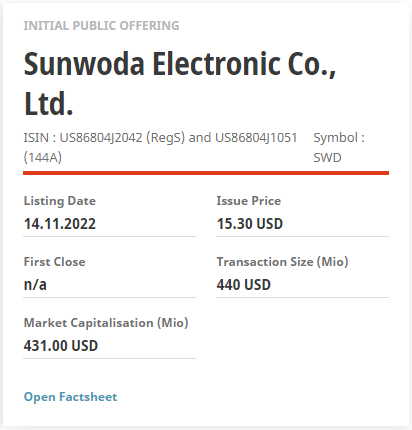Click the n/a first close value
This screenshot has height=430, width=412.
coord(35,285)
